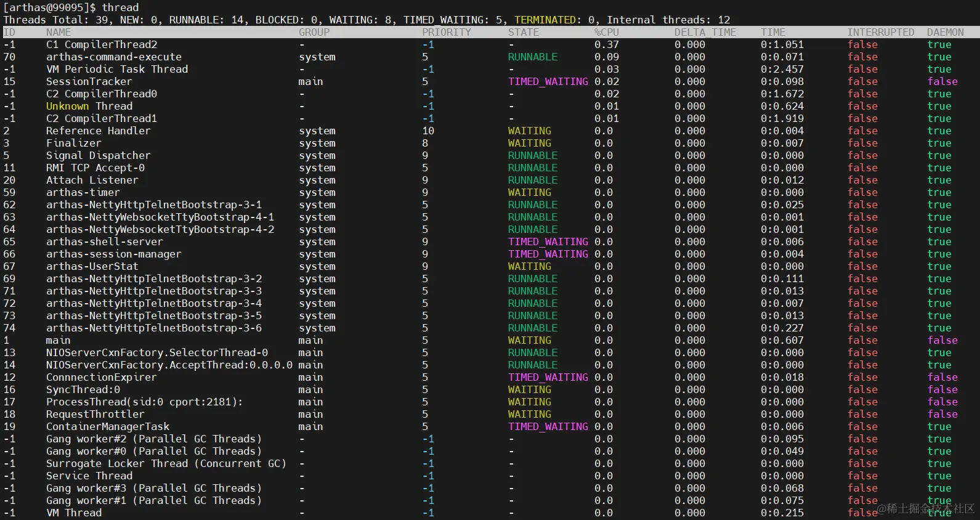
Task: Click thread name 'ContainerManagerTask'
Action: point(108,426)
